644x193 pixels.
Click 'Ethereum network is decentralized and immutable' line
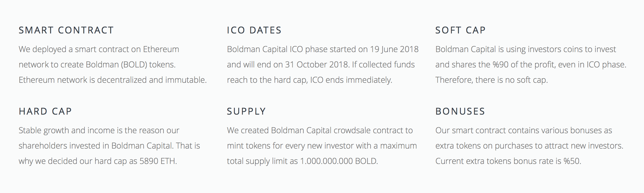112,80
